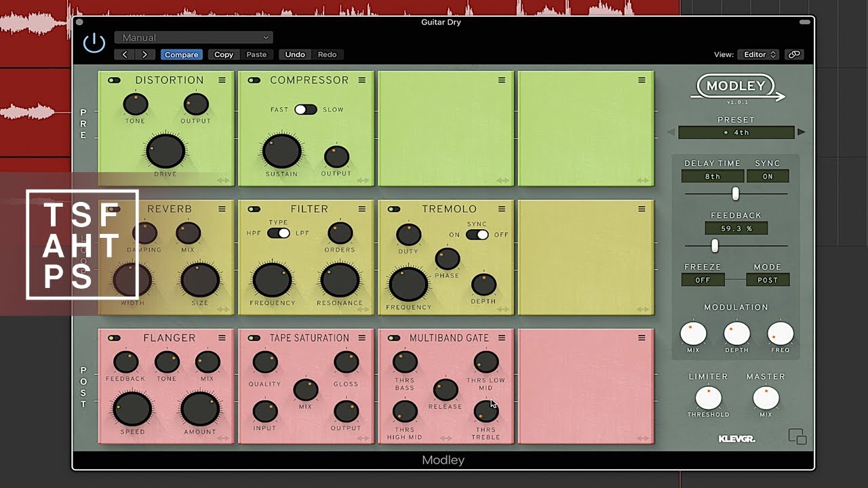Click the Limiter Threshold knob
The height and width of the screenshot is (488, 868).
[708, 398]
